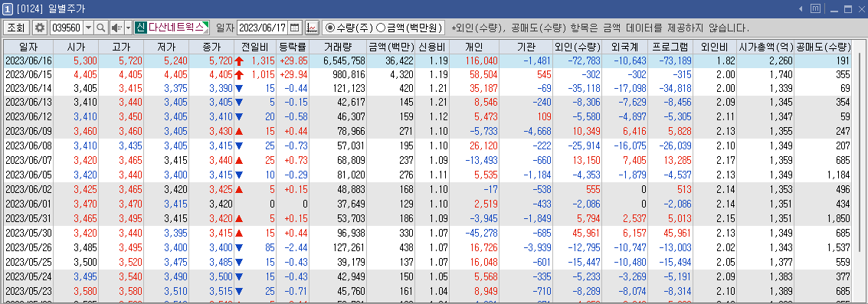
Task: Click the m mode icon in title bar
Action: 815,9
